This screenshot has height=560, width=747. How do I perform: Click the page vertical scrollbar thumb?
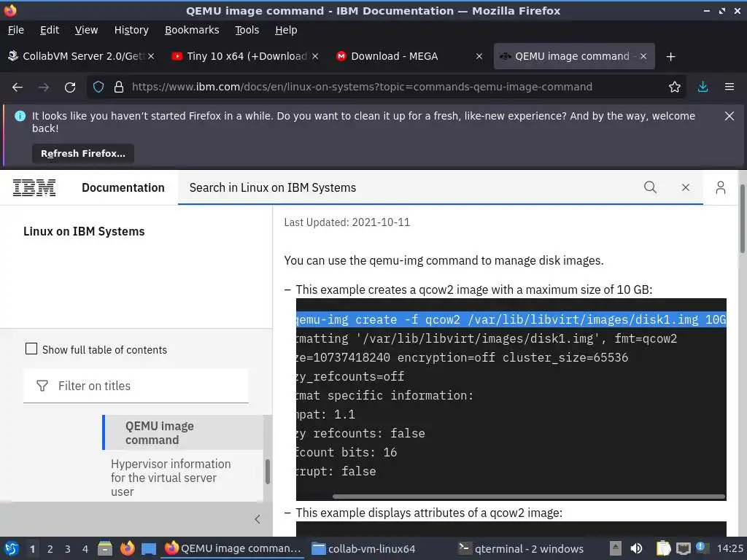point(742,219)
